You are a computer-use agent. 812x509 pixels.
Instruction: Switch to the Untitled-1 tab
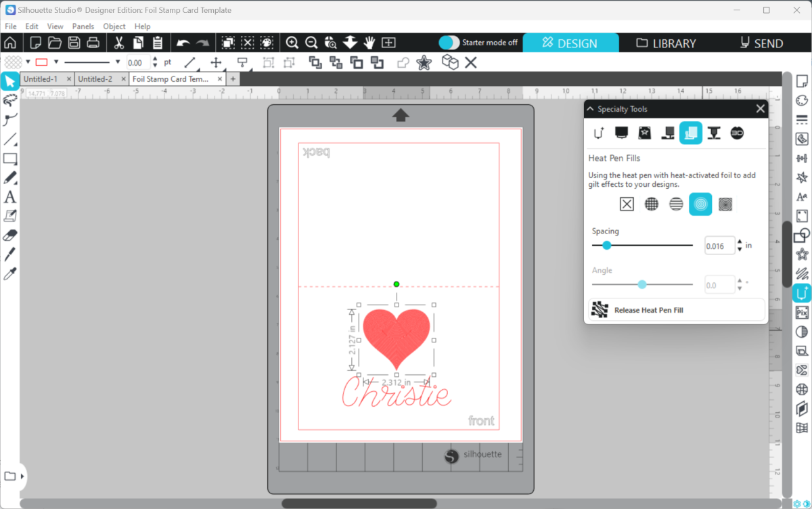point(41,79)
